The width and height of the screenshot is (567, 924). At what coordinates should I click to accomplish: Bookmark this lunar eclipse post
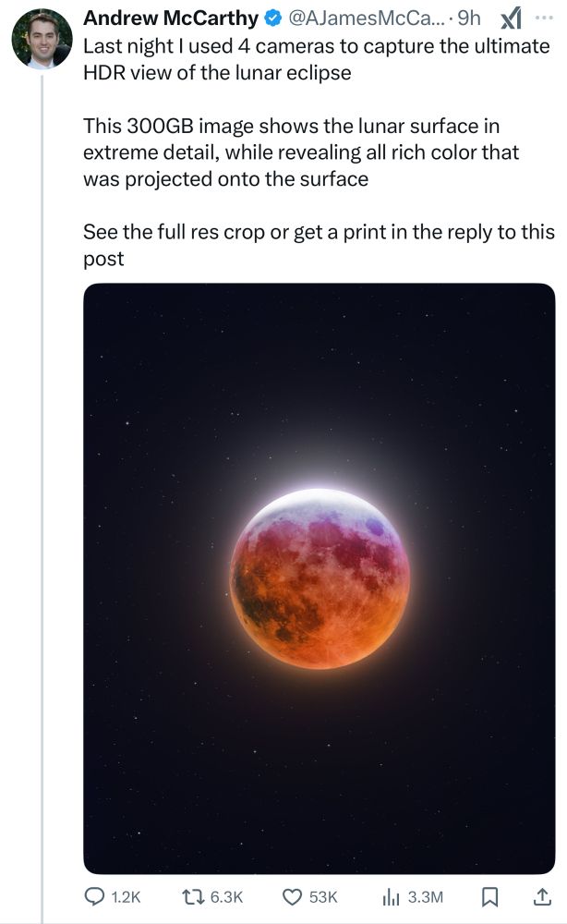491,896
